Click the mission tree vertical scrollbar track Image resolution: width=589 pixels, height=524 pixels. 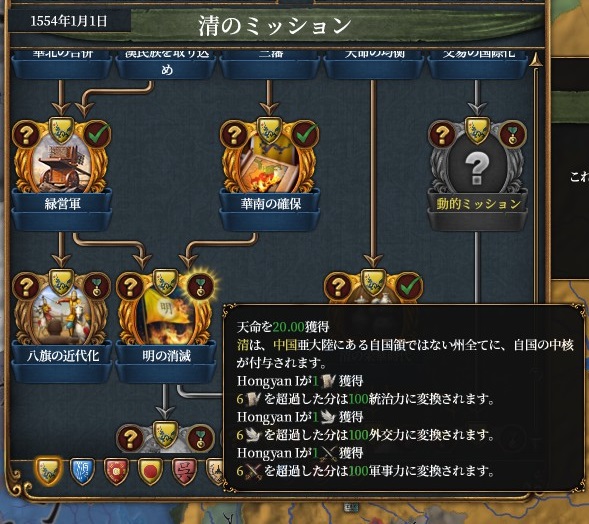click(536, 184)
